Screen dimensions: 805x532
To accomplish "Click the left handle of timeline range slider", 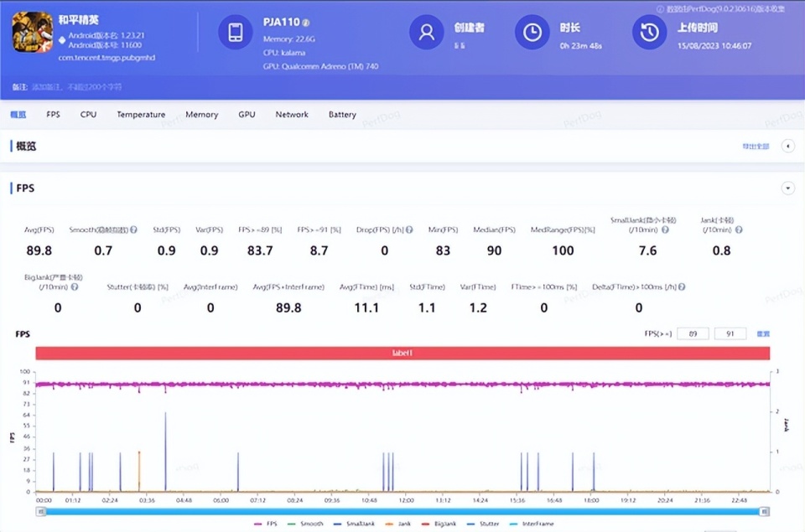I will [x=40, y=511].
